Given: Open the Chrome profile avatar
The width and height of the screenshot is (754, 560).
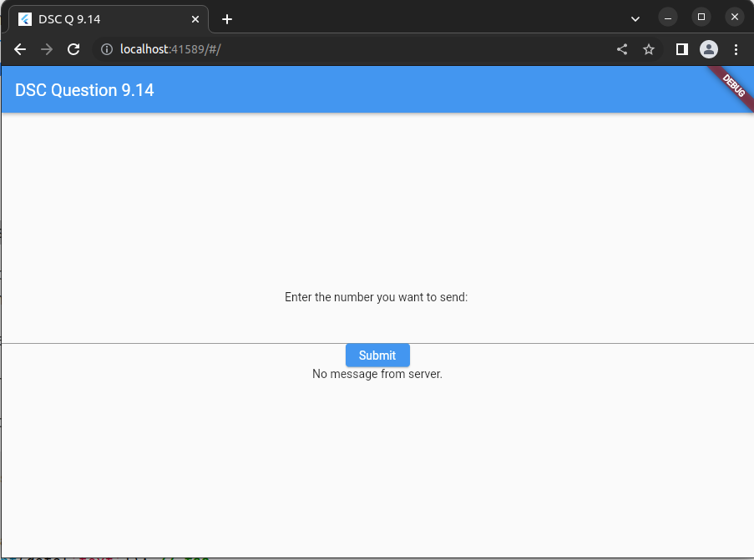Looking at the screenshot, I should click(709, 49).
